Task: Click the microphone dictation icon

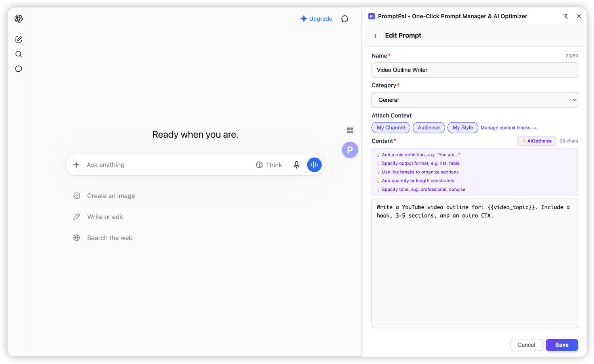Action: (x=297, y=165)
